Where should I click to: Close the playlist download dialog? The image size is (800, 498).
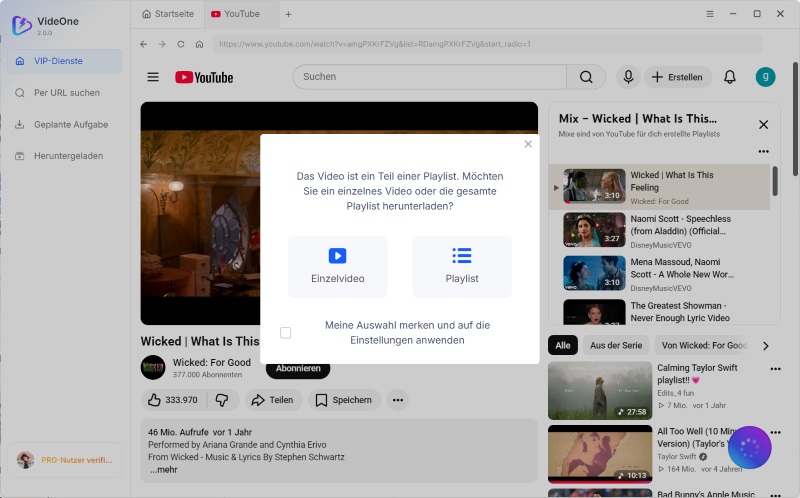coord(528,144)
